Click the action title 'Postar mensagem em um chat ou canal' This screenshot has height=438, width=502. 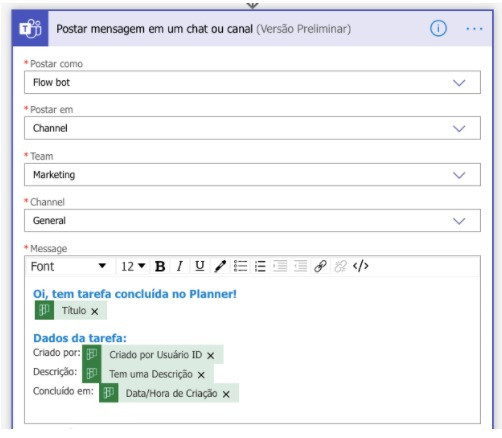coord(154,29)
